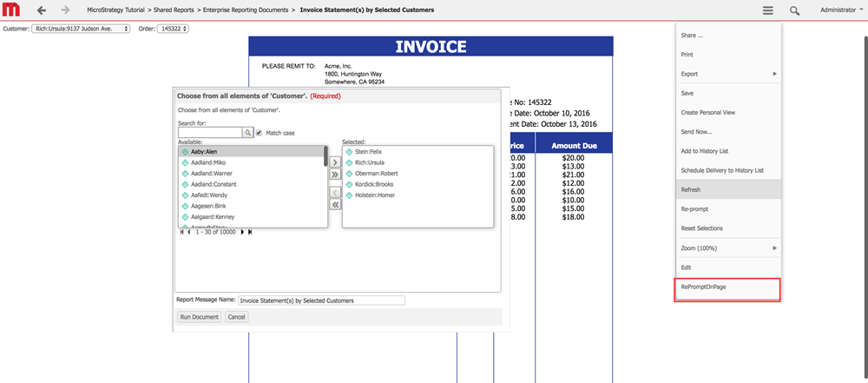Select Oberman:Robert in Selected list
Viewport: 868px width, 383px height.
[x=418, y=174]
